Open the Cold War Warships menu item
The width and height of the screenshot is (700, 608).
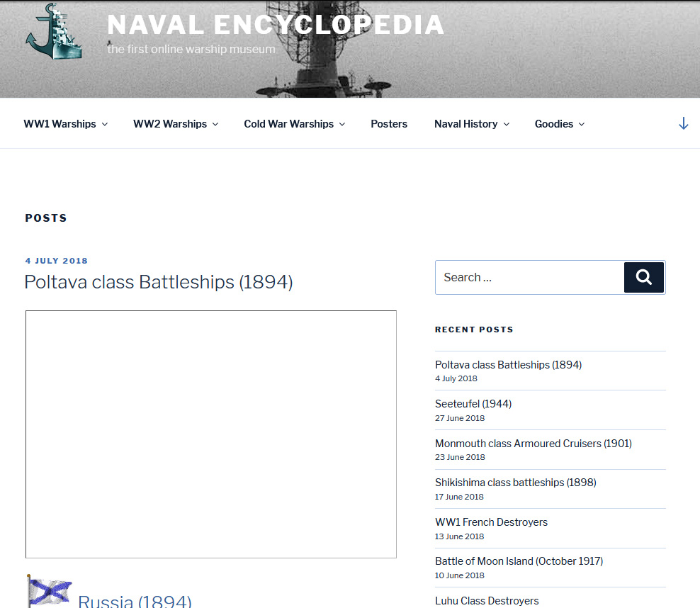point(289,123)
